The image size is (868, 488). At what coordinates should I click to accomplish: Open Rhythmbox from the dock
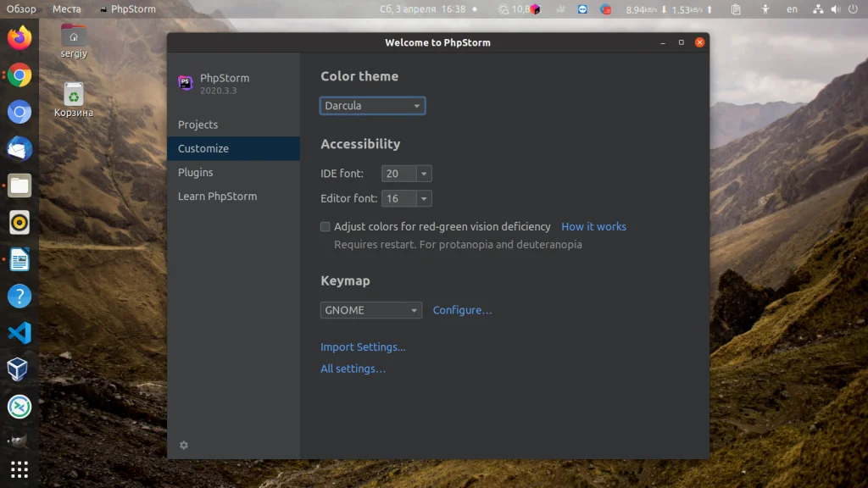(19, 223)
